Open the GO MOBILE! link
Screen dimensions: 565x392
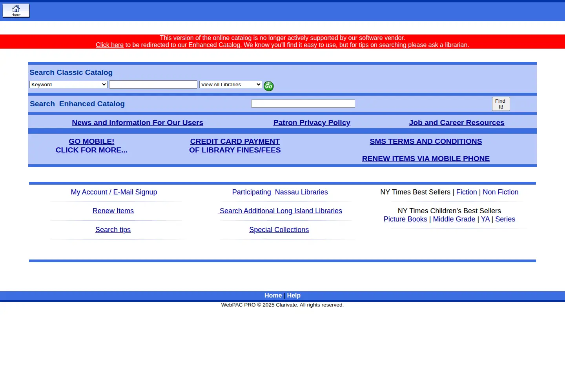point(91,146)
